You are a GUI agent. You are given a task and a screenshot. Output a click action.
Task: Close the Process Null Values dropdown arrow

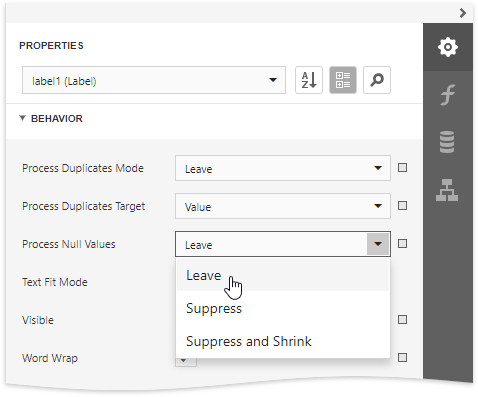(378, 244)
